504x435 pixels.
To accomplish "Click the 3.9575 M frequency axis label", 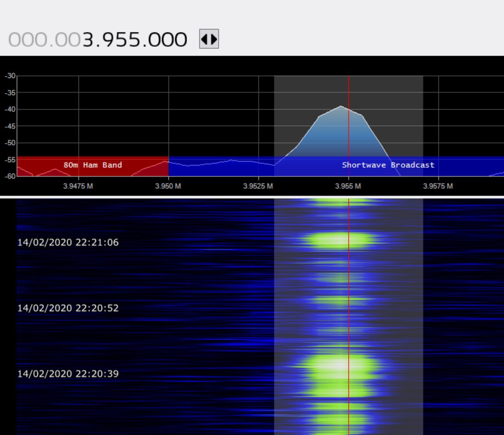I will [x=438, y=186].
